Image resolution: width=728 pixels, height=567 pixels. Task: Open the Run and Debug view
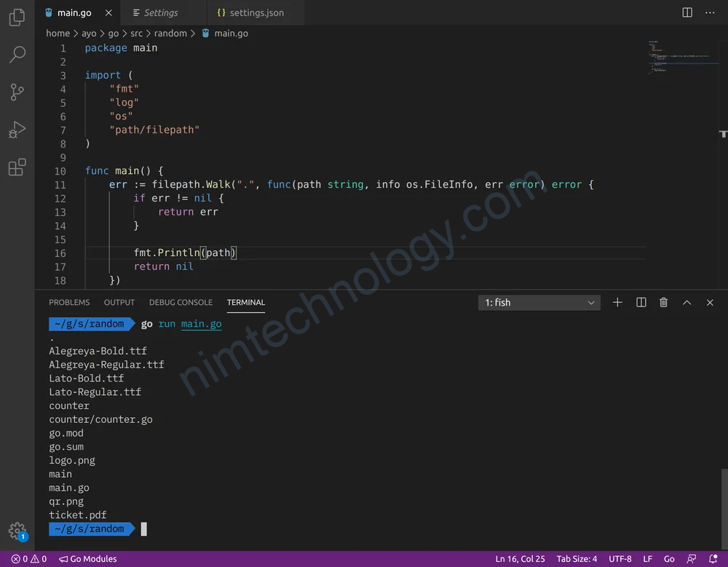[x=17, y=130]
